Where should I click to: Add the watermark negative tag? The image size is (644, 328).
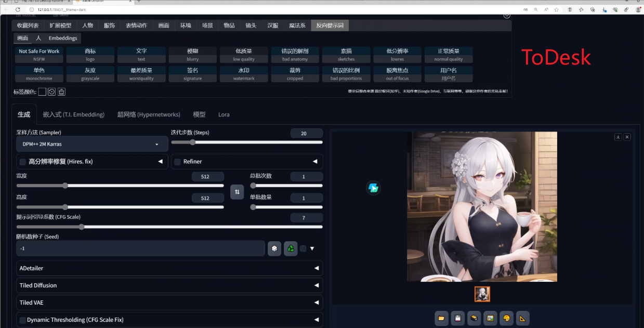[x=244, y=74]
